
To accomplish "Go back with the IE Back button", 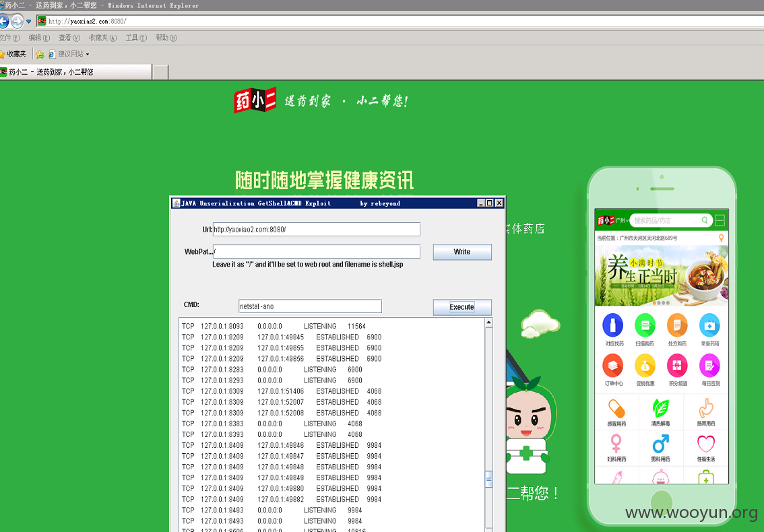I will [3, 22].
